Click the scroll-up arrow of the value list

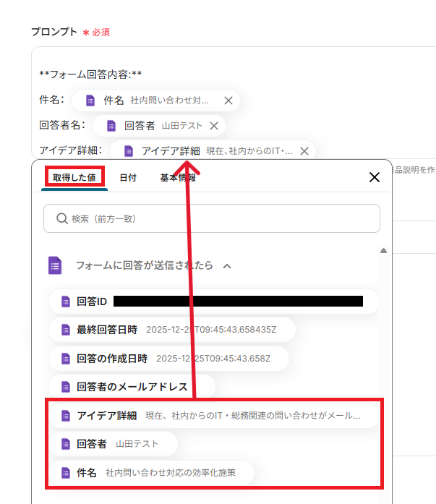tap(383, 251)
